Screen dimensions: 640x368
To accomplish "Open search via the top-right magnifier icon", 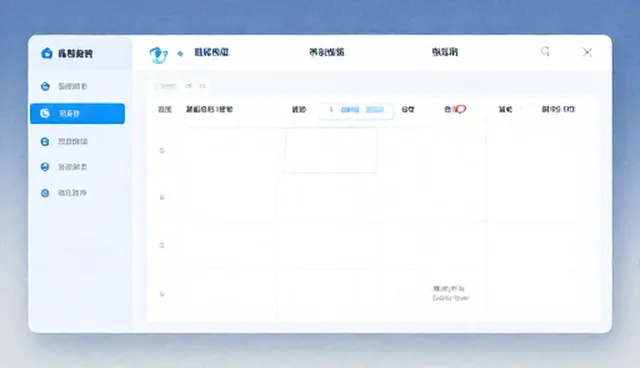I will [x=545, y=51].
